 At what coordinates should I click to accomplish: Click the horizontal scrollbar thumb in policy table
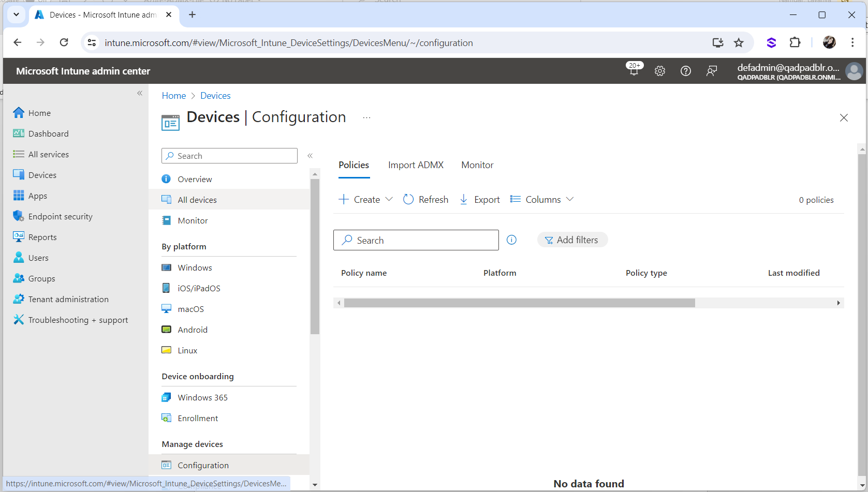pos(519,303)
